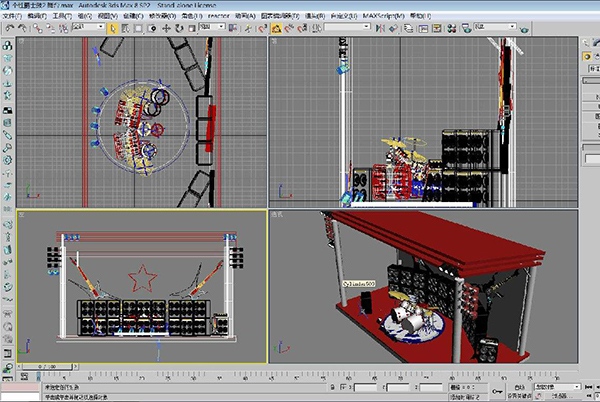Select the Select Object arrow tool
Screen dimensions: 600x402
(112, 28)
